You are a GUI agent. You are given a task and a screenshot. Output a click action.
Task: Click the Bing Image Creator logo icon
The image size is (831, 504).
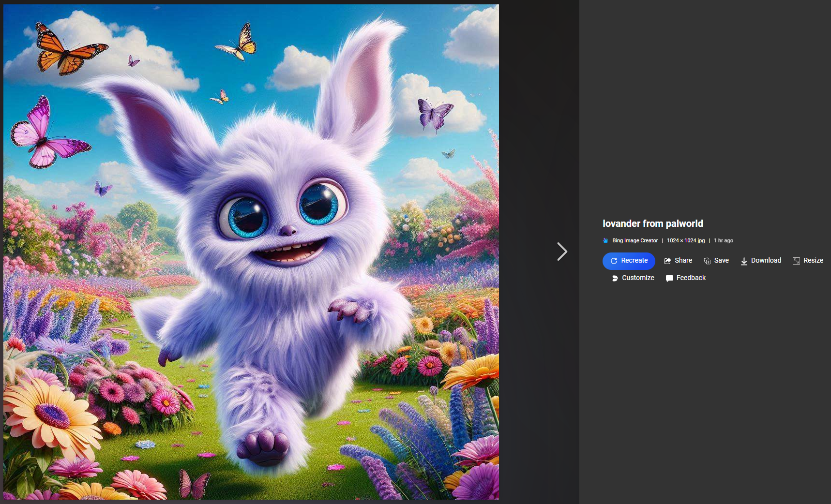click(x=605, y=240)
